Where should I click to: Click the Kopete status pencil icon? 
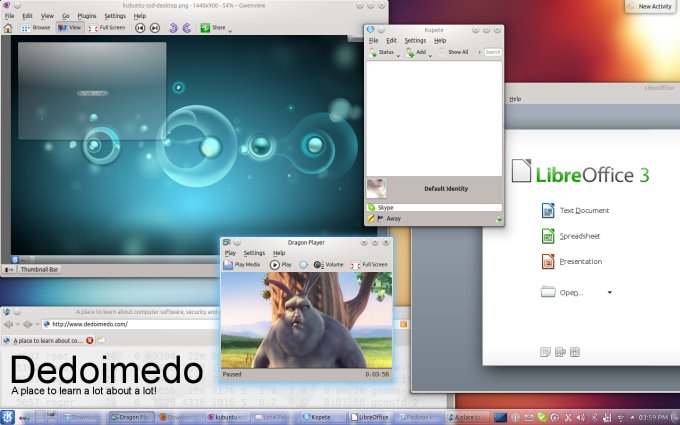371,219
